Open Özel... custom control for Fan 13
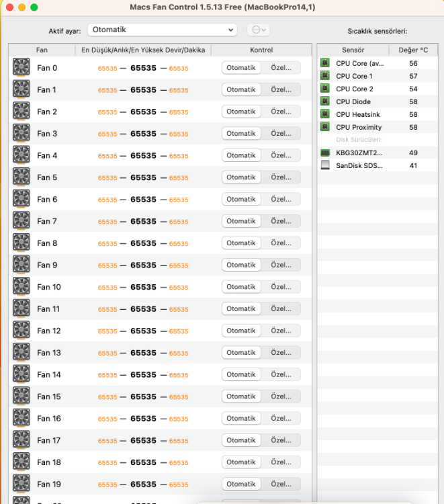Image resolution: width=444 pixels, height=504 pixels. pos(281,353)
